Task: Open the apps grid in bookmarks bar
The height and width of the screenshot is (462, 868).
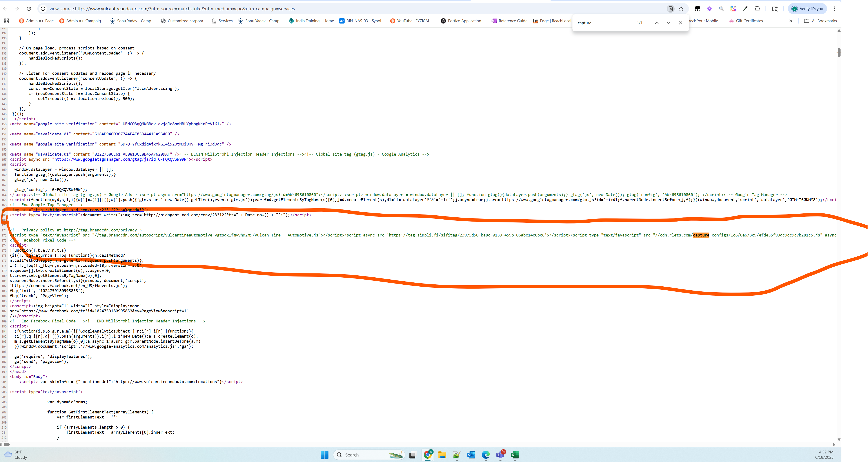Action: tap(6, 21)
